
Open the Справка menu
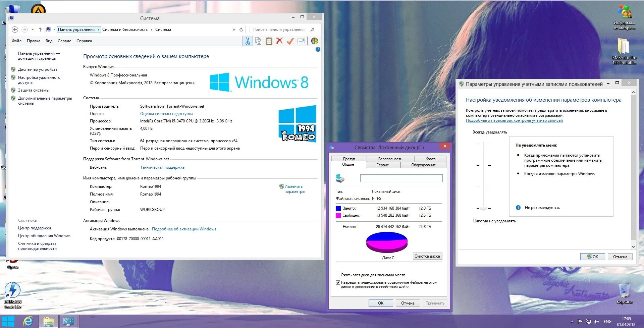pyautogui.click(x=84, y=41)
